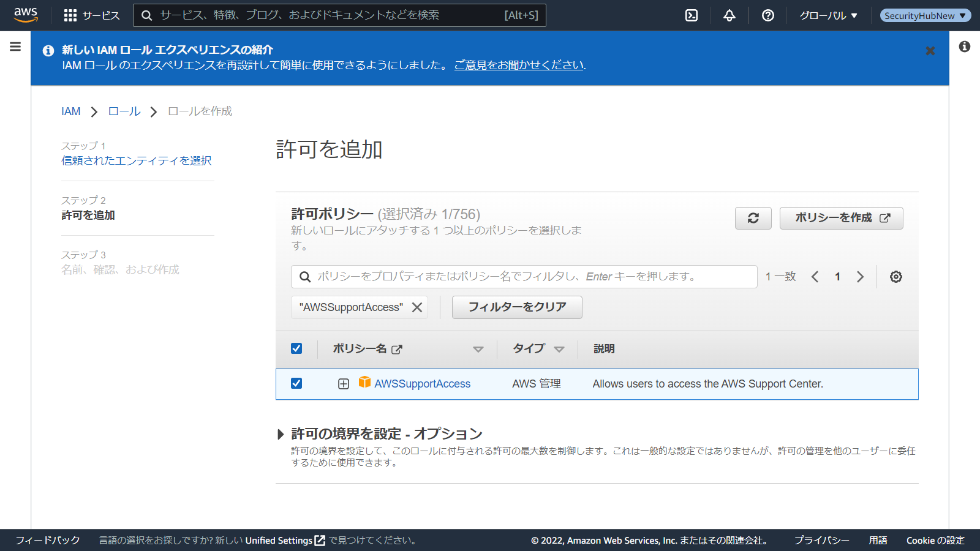980x551 pixels.
Task: Uncheck the AWSSupportAccess policy checkbox
Action: click(296, 383)
